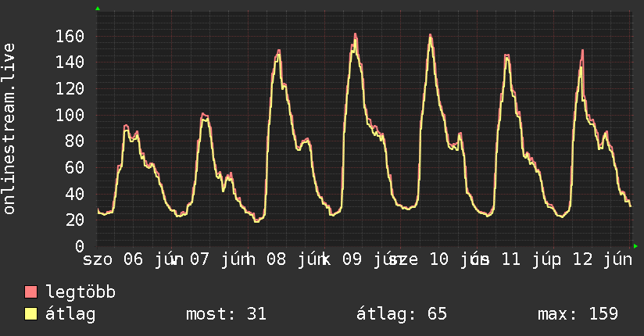Viewport: 644px width, 336px height.
Task: Click the 20 y-axis label
Action: tap(75, 220)
